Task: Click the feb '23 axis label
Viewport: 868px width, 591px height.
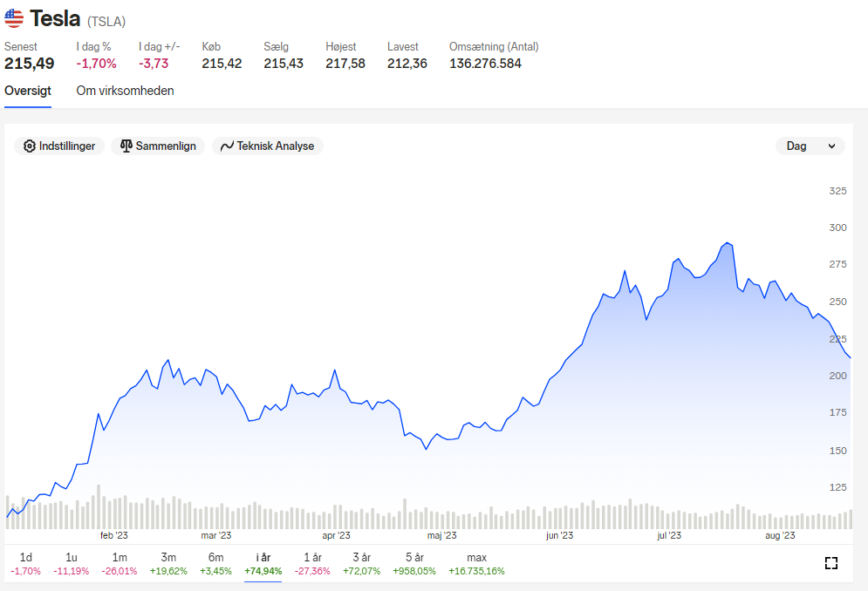Action: pos(114,535)
